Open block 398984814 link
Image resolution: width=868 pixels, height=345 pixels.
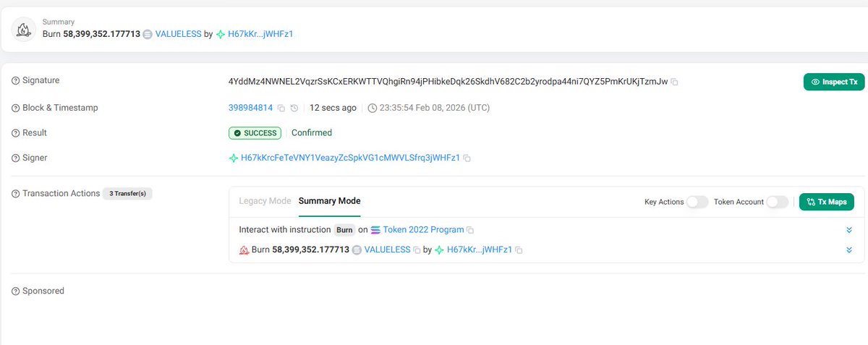pos(251,108)
